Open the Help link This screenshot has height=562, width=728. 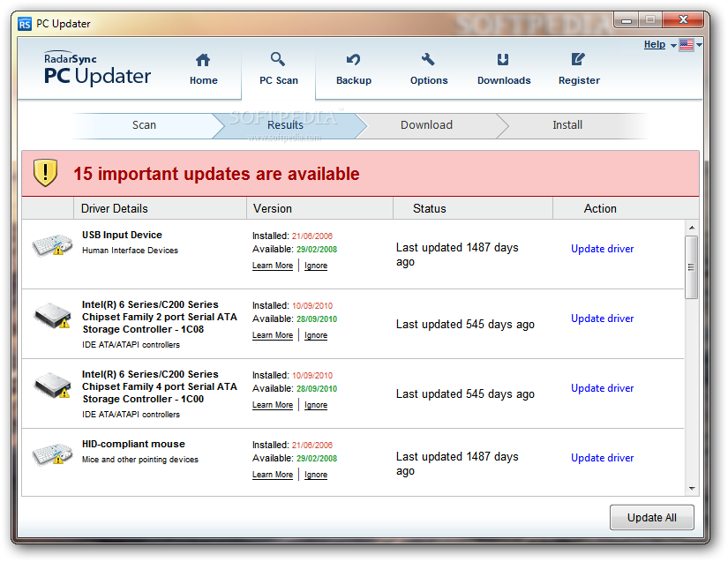tap(654, 44)
